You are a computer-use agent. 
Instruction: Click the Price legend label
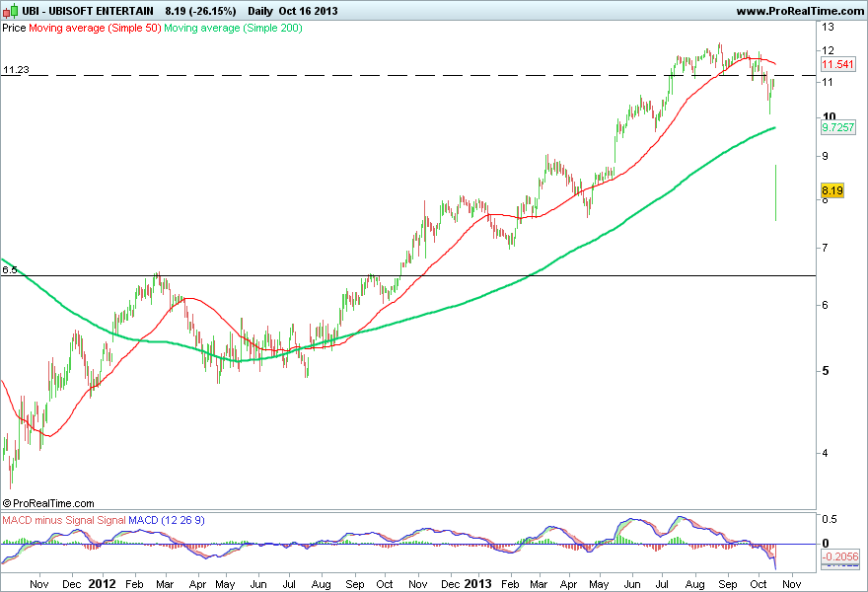coord(14,28)
